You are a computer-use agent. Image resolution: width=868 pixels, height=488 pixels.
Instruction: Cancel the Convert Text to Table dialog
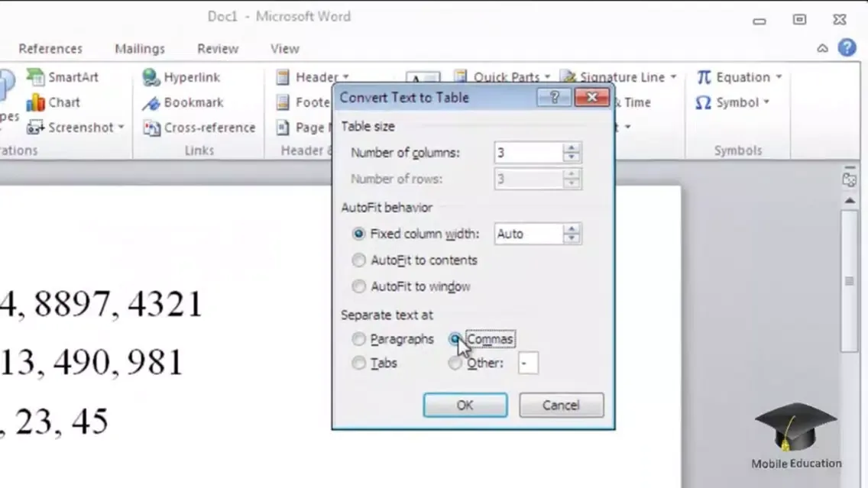point(561,405)
